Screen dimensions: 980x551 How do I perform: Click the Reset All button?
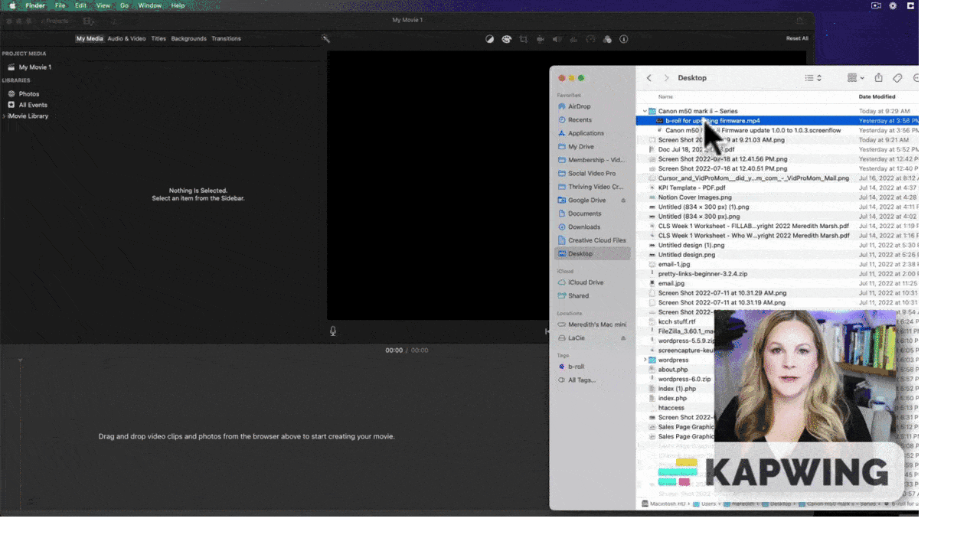pos(797,38)
